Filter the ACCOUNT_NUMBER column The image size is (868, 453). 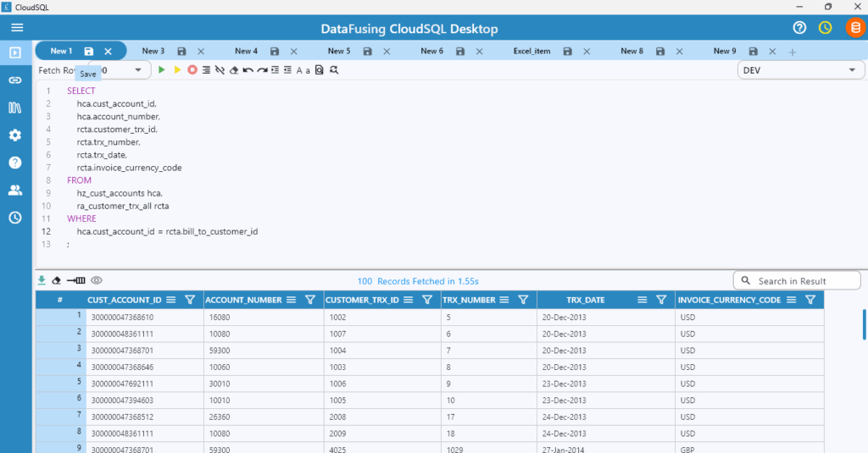(x=310, y=300)
